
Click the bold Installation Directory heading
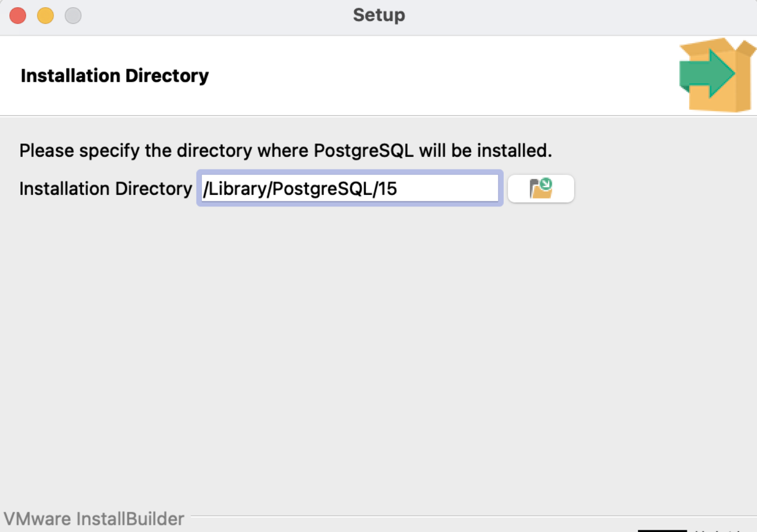115,76
